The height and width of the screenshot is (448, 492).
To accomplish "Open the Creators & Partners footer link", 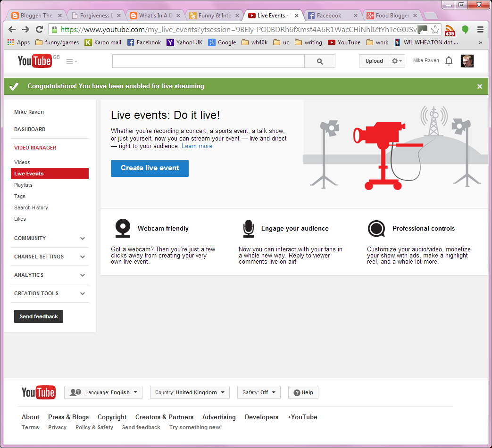I will (x=165, y=417).
